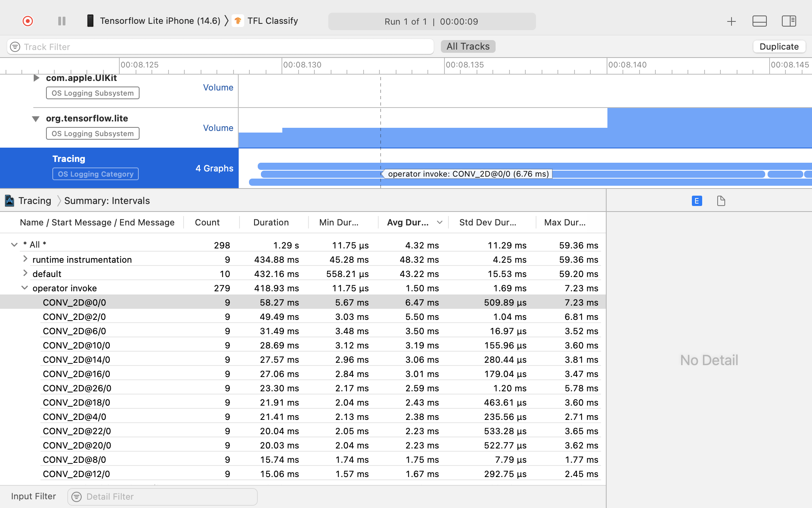Click the record button in toolbar

(x=27, y=21)
